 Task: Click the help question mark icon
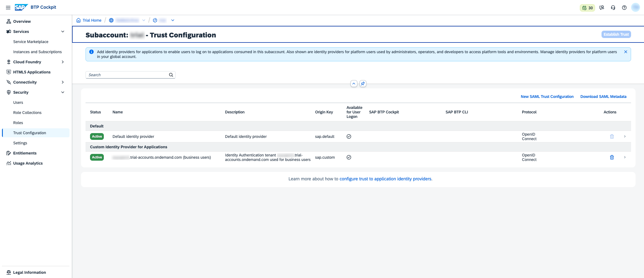[x=624, y=8]
